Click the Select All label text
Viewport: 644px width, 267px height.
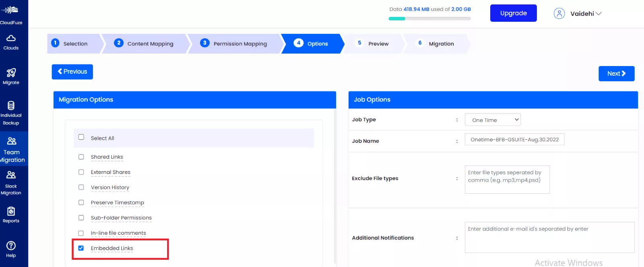pyautogui.click(x=103, y=138)
